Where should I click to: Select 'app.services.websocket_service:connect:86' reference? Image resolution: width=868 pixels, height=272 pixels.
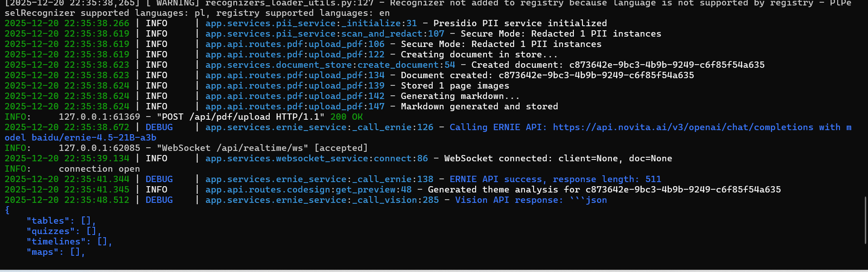pyautogui.click(x=316, y=158)
